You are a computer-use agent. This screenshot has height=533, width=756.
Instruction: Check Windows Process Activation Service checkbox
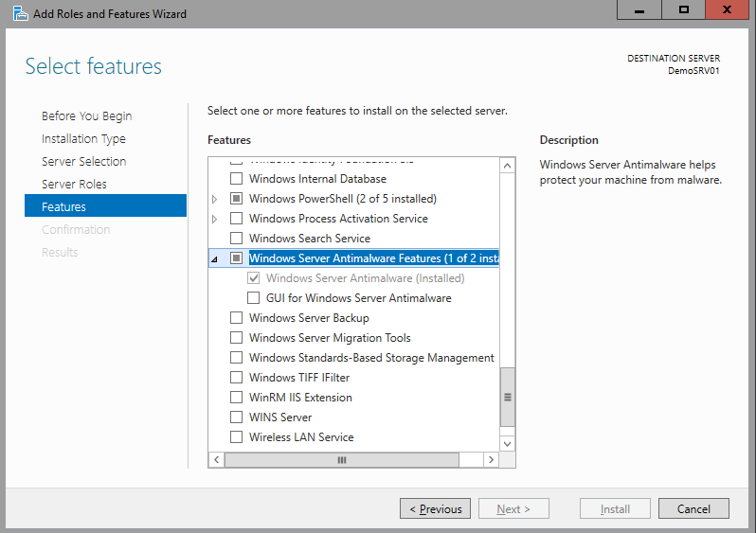236,219
